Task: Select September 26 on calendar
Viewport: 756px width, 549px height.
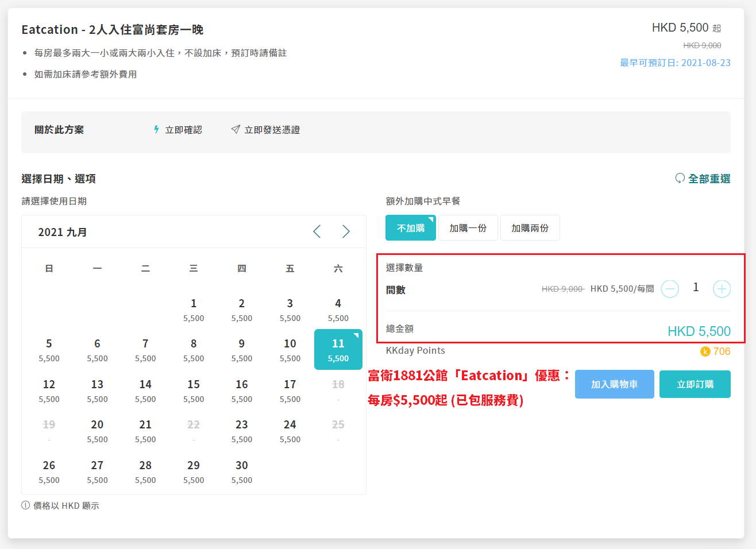Action: (49, 471)
